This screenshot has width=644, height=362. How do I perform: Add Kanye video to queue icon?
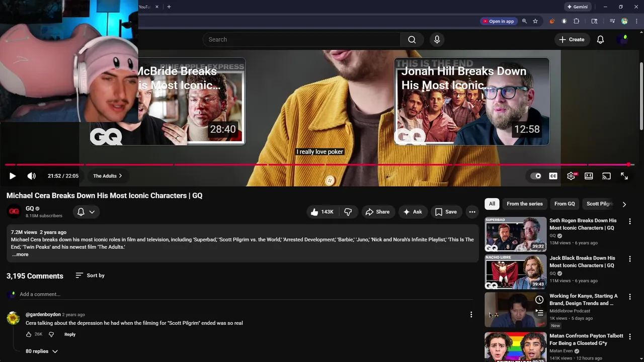(x=539, y=312)
